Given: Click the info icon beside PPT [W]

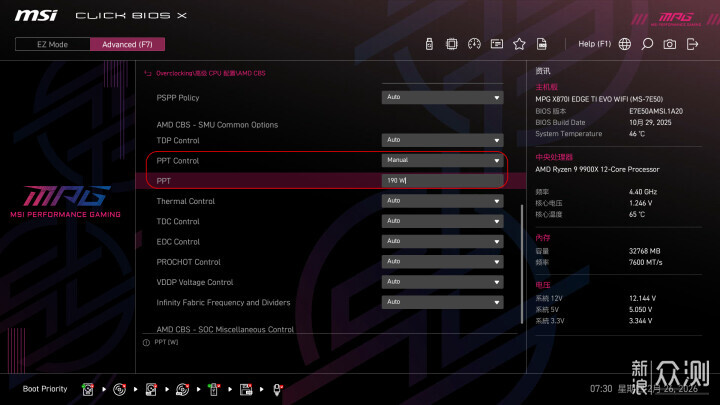Looking at the screenshot, I should [146, 343].
